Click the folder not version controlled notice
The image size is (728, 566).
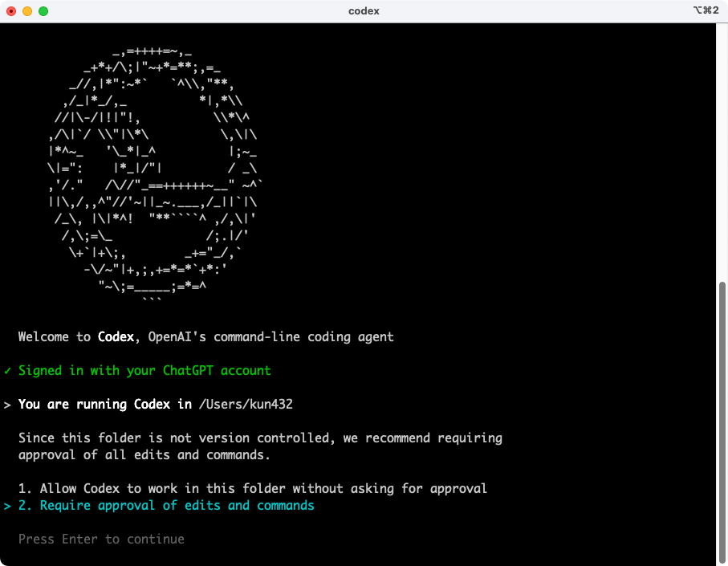pos(260,438)
